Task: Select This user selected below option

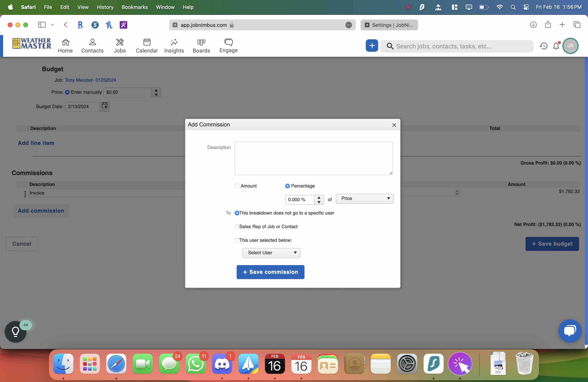Action: click(237, 240)
